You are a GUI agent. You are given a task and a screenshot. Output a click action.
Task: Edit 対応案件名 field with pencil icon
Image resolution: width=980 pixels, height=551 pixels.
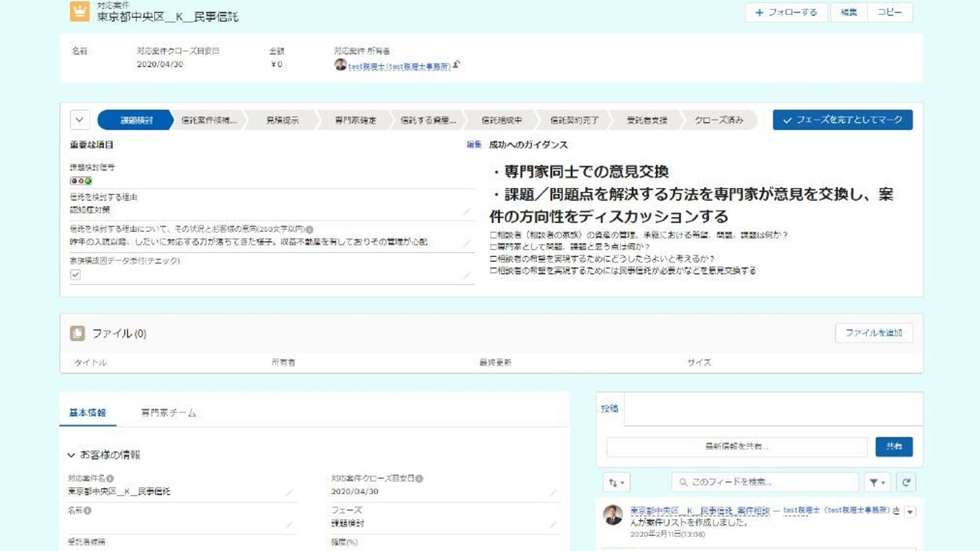(x=289, y=492)
